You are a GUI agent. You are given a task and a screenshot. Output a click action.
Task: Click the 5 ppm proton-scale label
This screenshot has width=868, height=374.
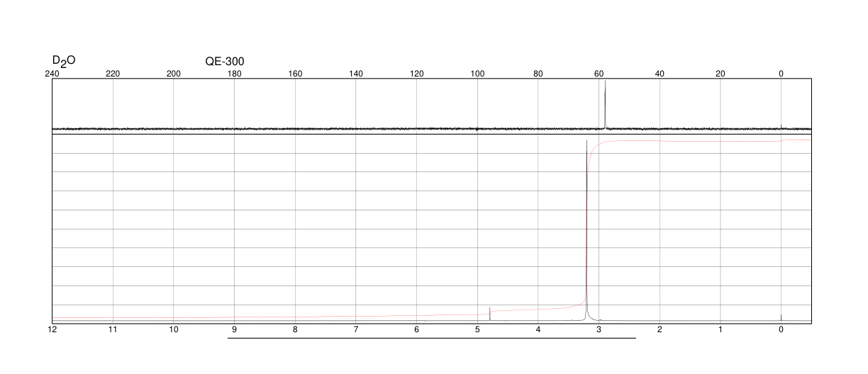[x=477, y=330]
